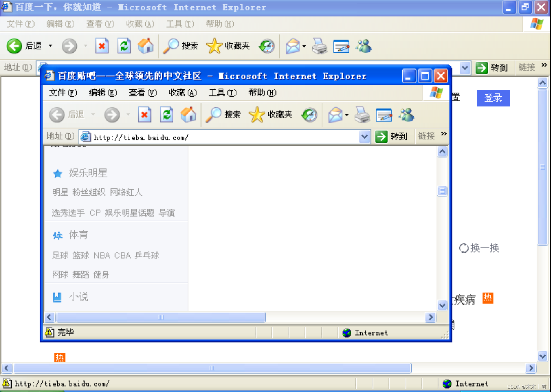Click Stop icon in background Baidu window

tap(102, 46)
